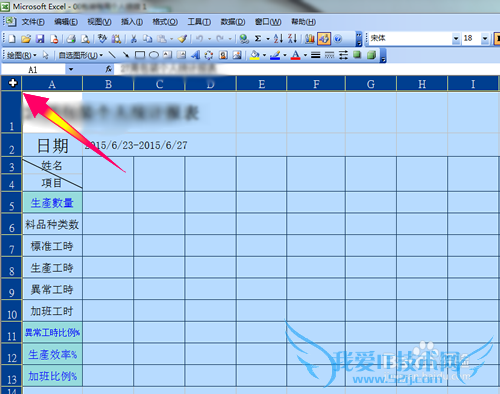Select the Line drawing tool

[x=112, y=55]
